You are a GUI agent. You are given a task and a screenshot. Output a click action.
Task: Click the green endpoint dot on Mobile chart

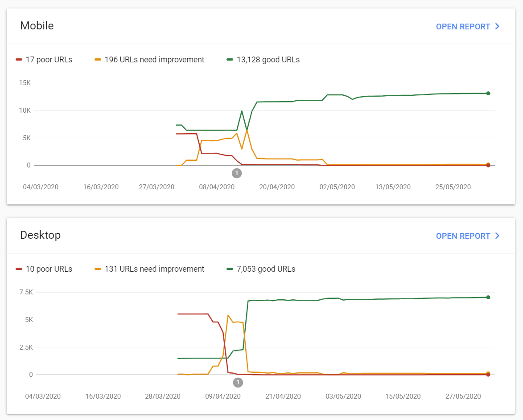tap(488, 93)
